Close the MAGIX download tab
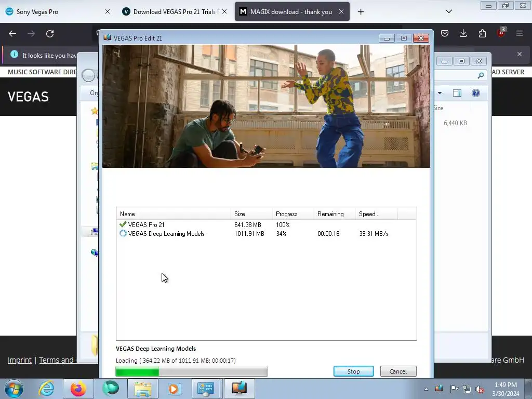 [341, 11]
